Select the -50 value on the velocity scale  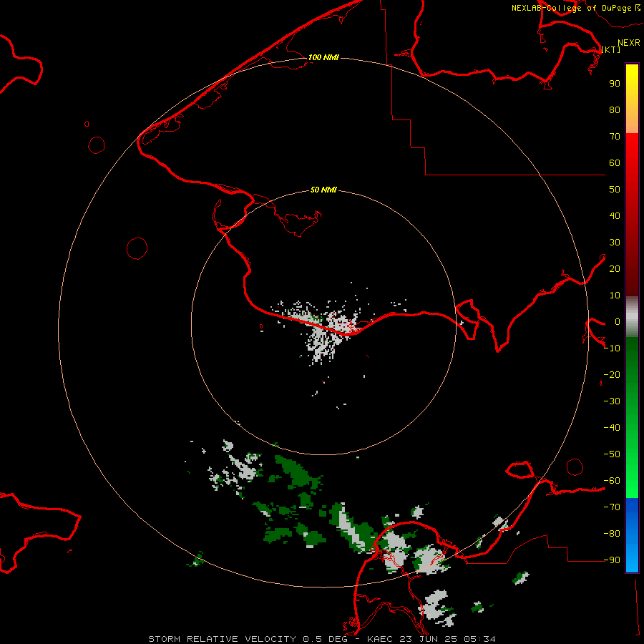click(612, 454)
